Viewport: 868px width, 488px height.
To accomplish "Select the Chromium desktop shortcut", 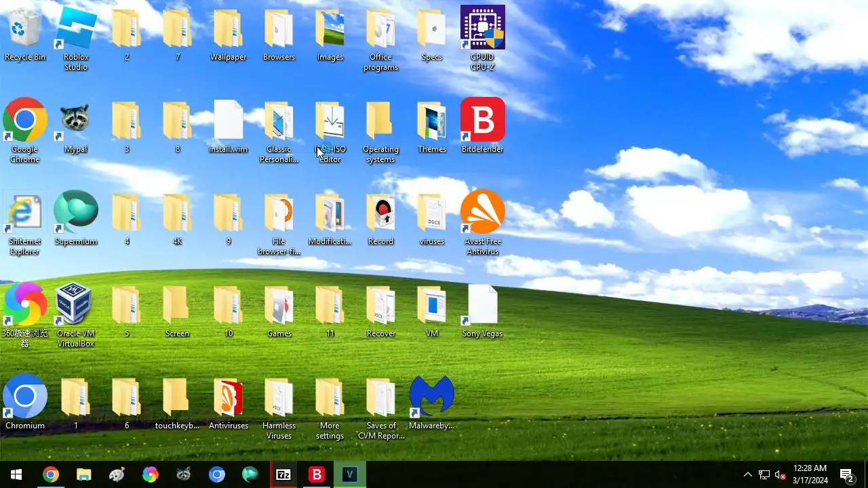I will pyautogui.click(x=25, y=403).
